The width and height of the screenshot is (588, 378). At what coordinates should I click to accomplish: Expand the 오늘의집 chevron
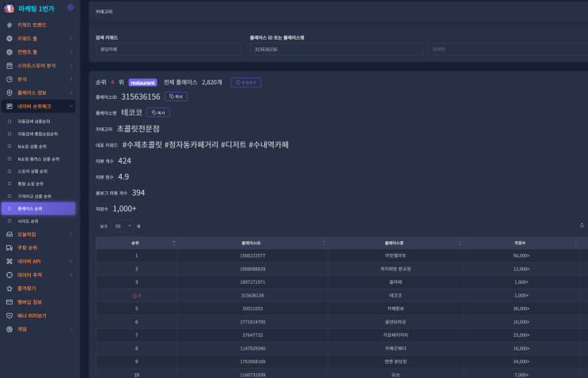tap(71, 234)
